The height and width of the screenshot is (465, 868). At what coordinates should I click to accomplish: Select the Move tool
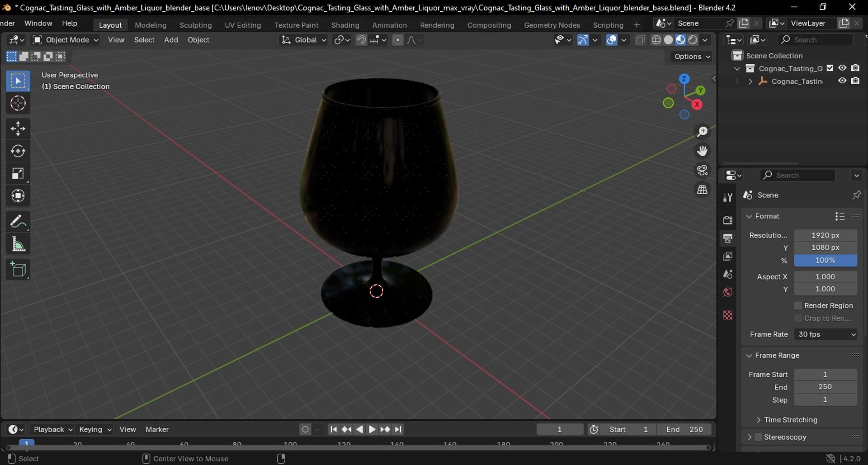click(x=18, y=129)
